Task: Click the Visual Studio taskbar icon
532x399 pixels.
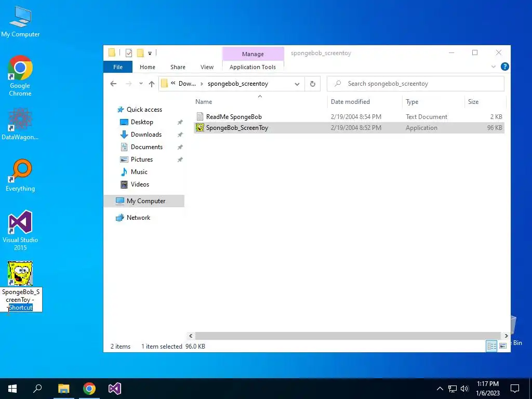Action: click(x=115, y=389)
